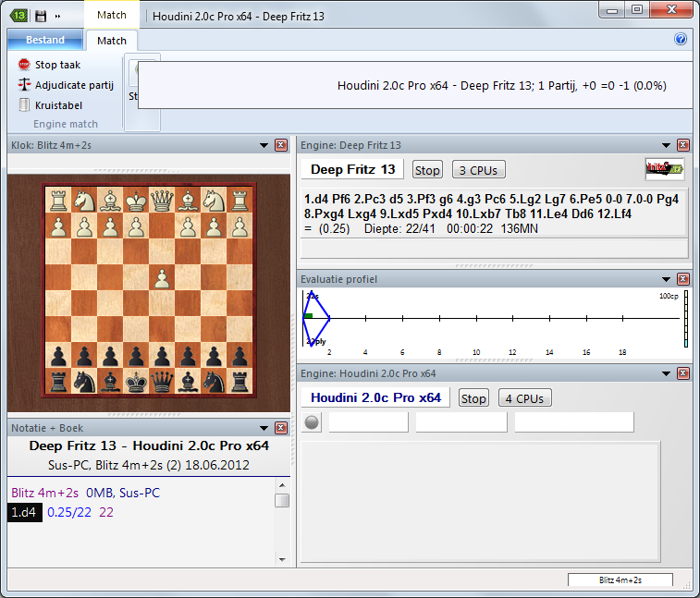Stop the Deep Fritz 13 engine
This screenshot has width=700, height=598.
point(427,170)
